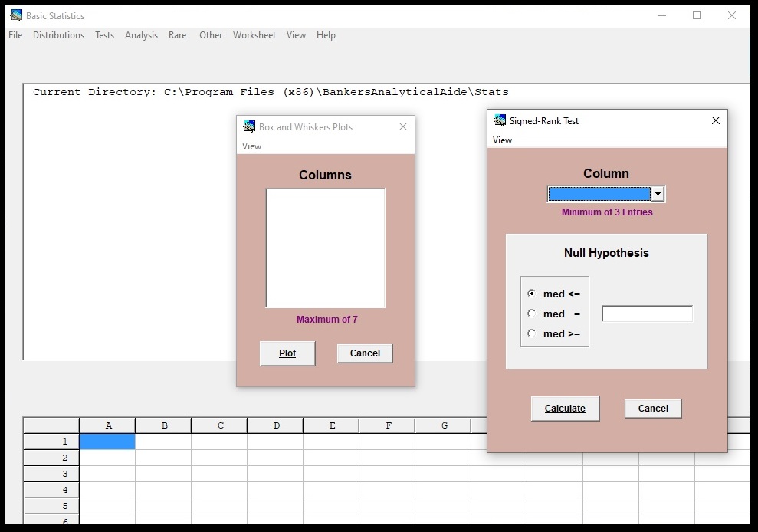Click column header D in worksheet
Screen dimensions: 758x532
[276, 425]
